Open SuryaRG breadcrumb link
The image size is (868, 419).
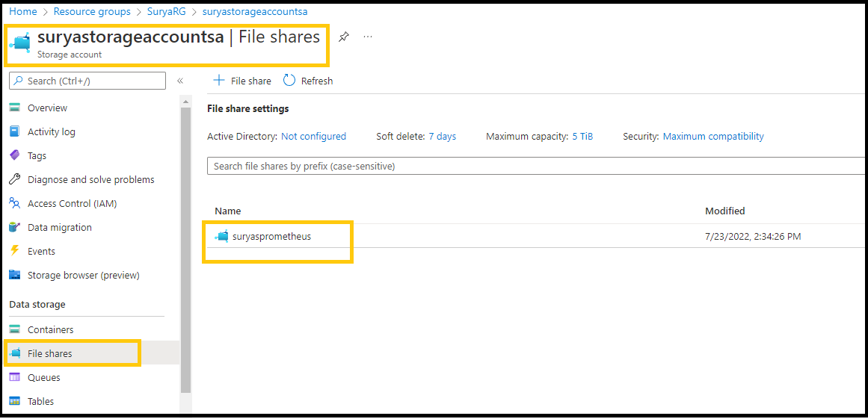tap(167, 11)
